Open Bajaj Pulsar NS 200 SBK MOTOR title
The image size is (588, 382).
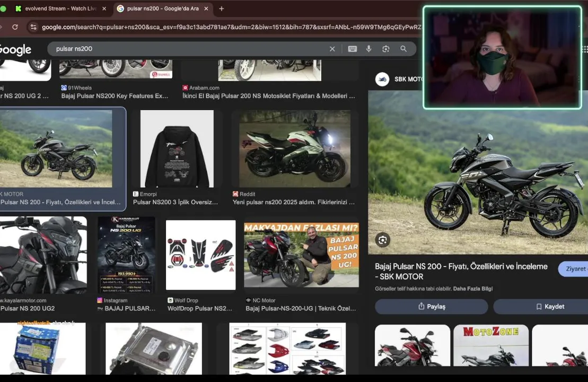(461, 271)
